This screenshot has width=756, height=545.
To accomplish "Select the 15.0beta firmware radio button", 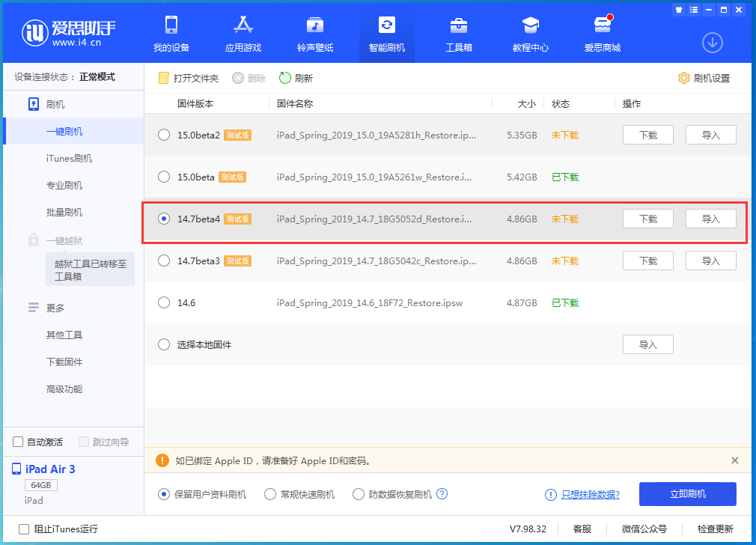I will pyautogui.click(x=164, y=177).
